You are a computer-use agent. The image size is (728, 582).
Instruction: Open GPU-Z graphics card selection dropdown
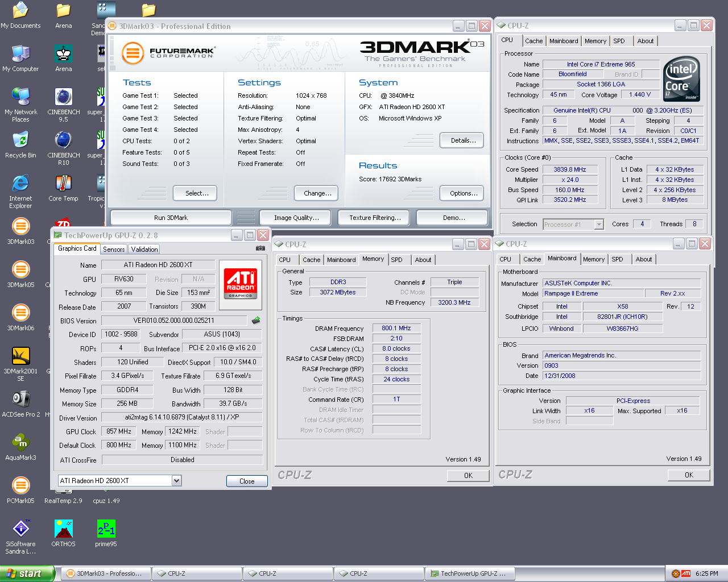tap(176, 481)
